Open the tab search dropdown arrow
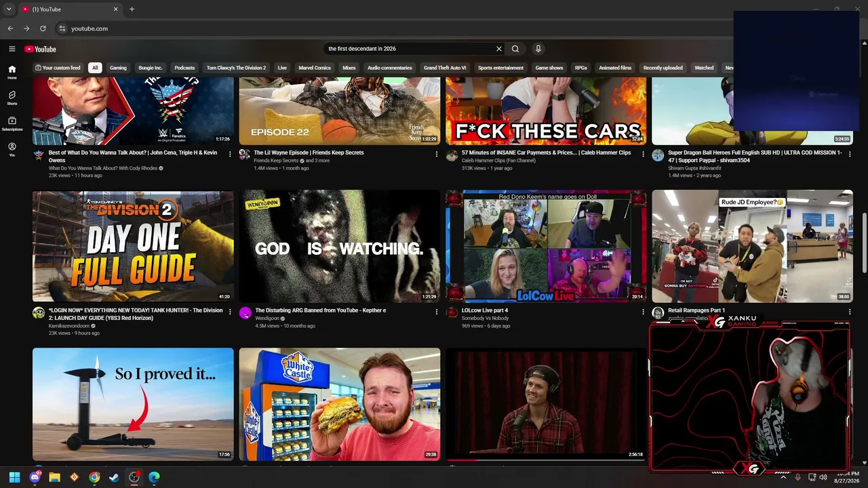This screenshot has height=488, width=868. click(9, 9)
